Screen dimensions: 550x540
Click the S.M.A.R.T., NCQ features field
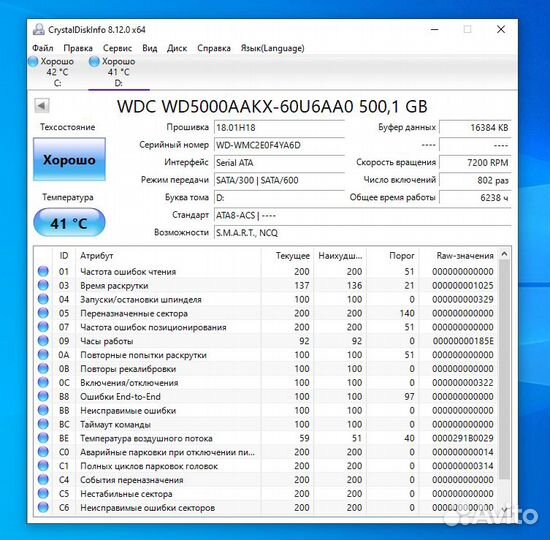[x=362, y=233]
